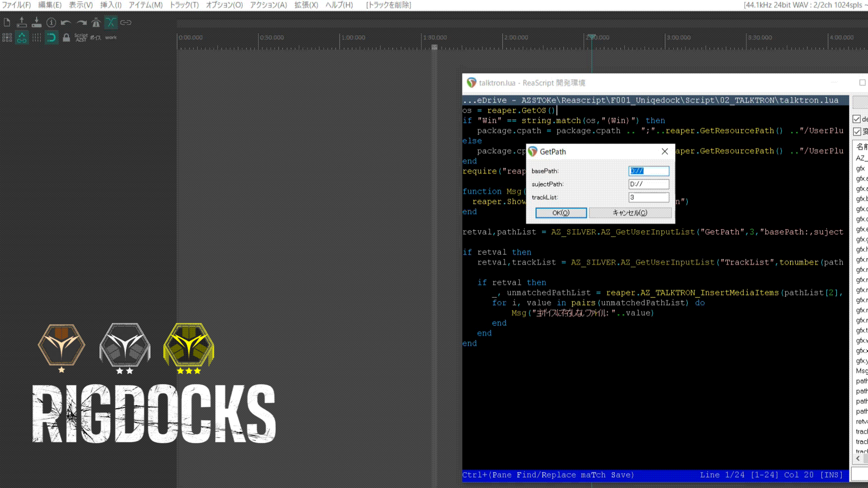
Task: Open the ファイル(F) menu
Action: 16,5
